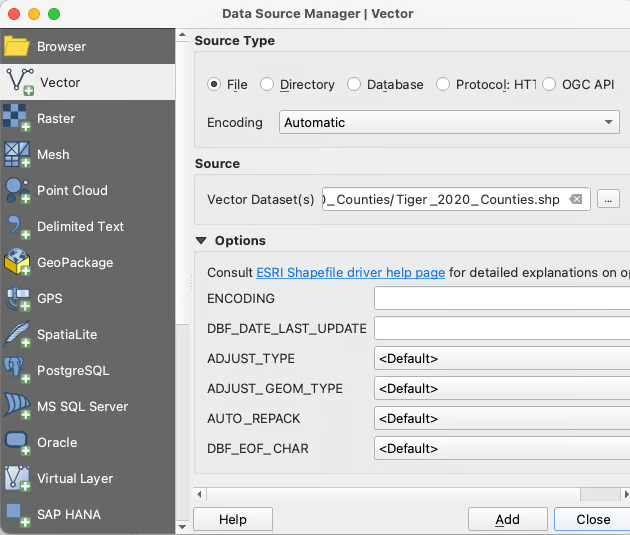
Task: Click the Virtual Layer label
Action: (x=75, y=479)
